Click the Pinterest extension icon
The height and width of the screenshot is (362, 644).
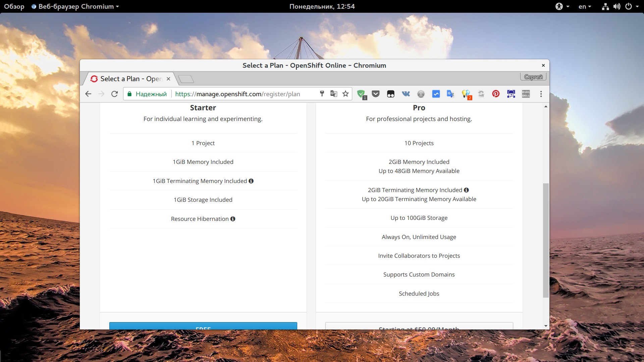[x=496, y=94]
